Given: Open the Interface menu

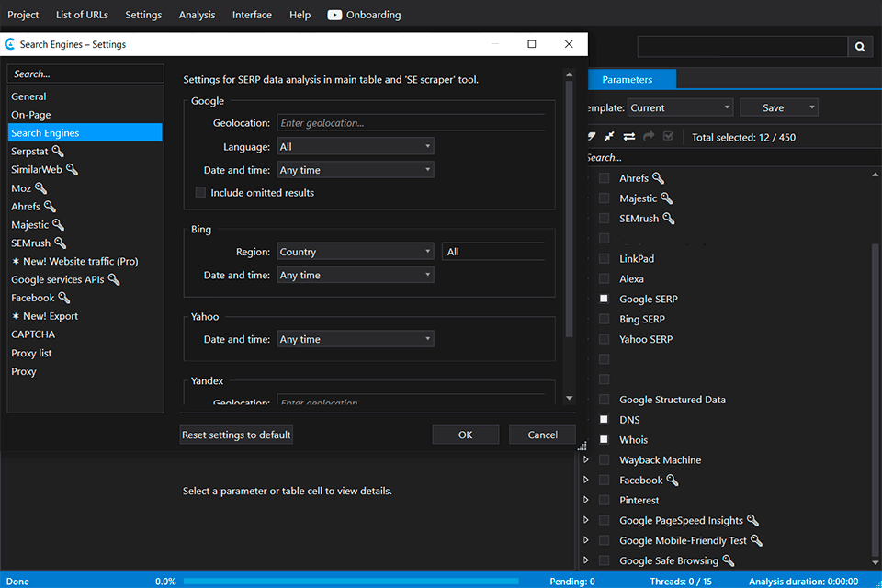Looking at the screenshot, I should click(x=252, y=15).
